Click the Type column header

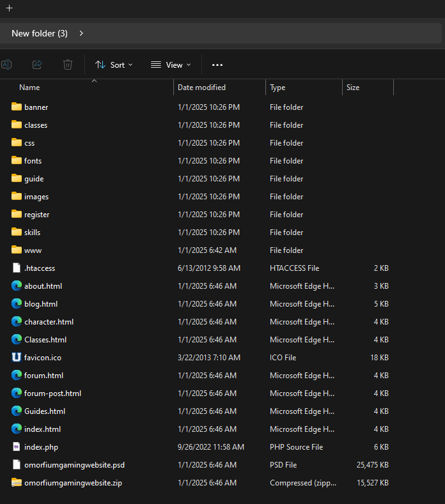(277, 88)
